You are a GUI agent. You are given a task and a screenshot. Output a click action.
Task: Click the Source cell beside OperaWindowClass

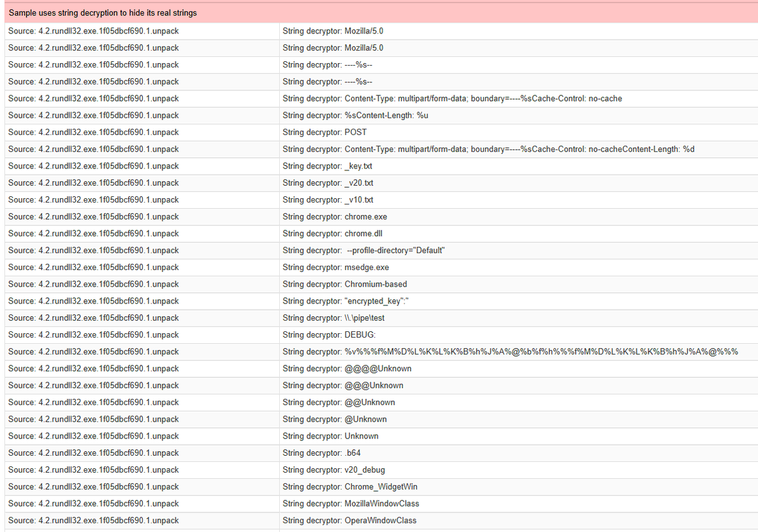141,521
